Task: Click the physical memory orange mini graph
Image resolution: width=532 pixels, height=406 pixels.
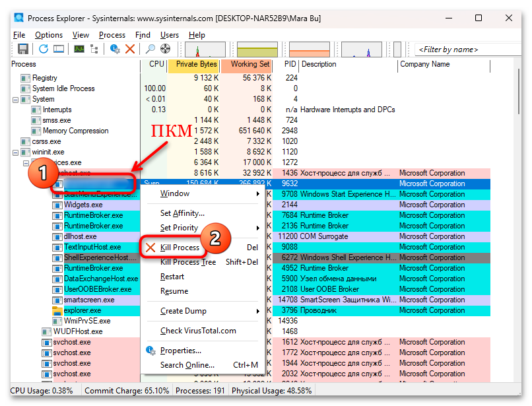Action: [310, 50]
